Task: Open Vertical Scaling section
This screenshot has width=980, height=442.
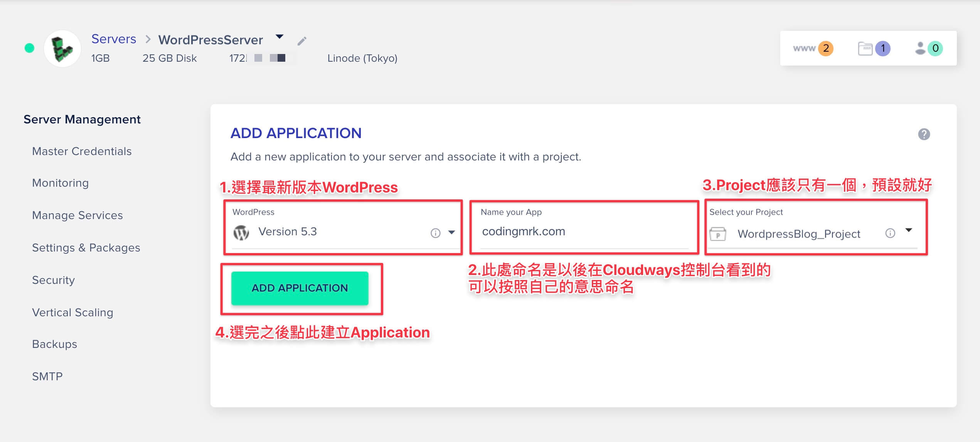Action: 73,312
